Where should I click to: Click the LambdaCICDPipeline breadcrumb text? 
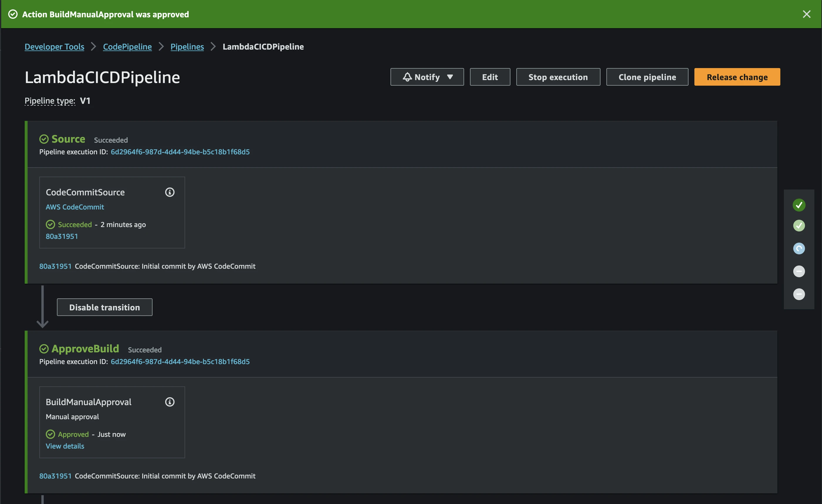(263, 47)
